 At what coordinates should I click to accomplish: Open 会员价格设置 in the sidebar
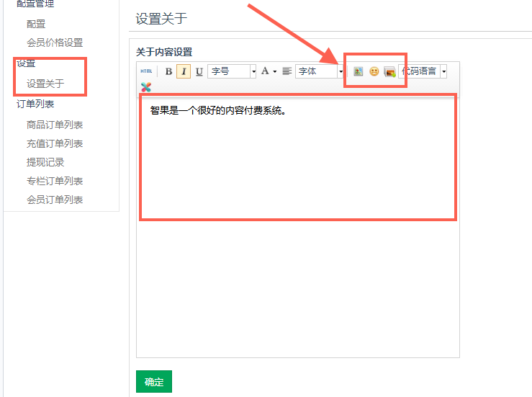(55, 43)
